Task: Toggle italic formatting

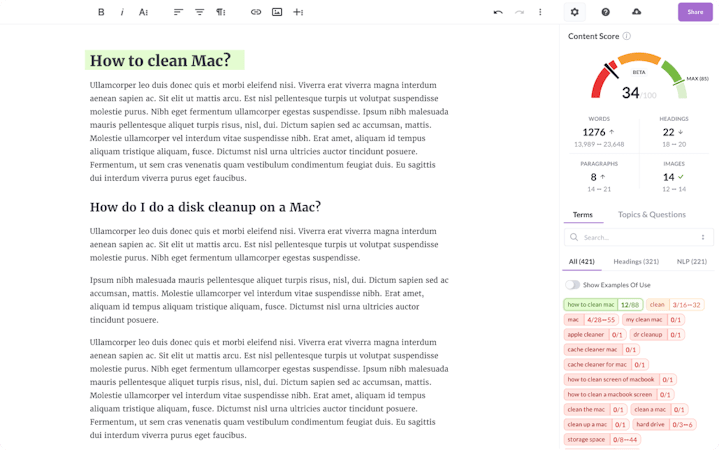Action: coord(122,12)
